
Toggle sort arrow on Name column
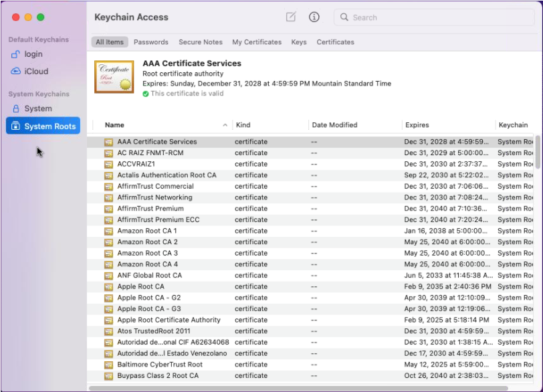click(225, 125)
